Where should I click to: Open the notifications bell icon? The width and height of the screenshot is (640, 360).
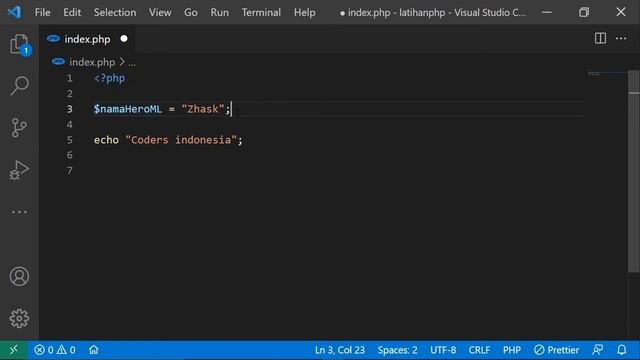point(621,350)
